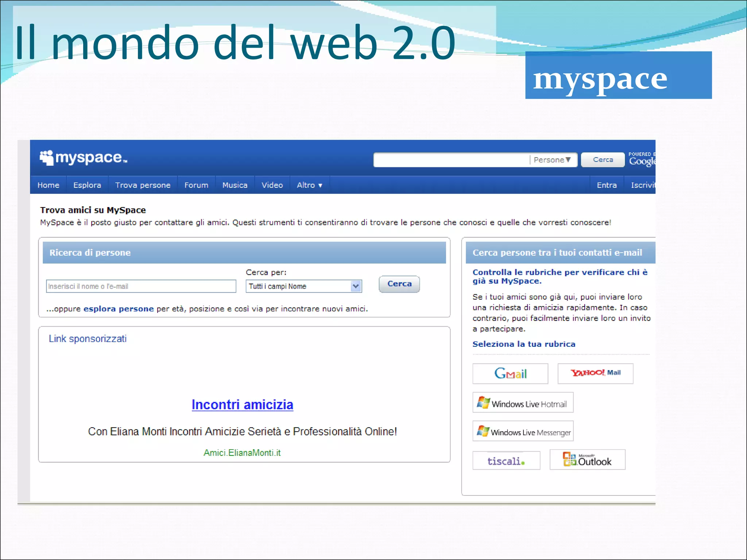The width and height of the screenshot is (747, 560).
Task: Click the slide's blue 'myspace' title box
Action: click(x=618, y=75)
